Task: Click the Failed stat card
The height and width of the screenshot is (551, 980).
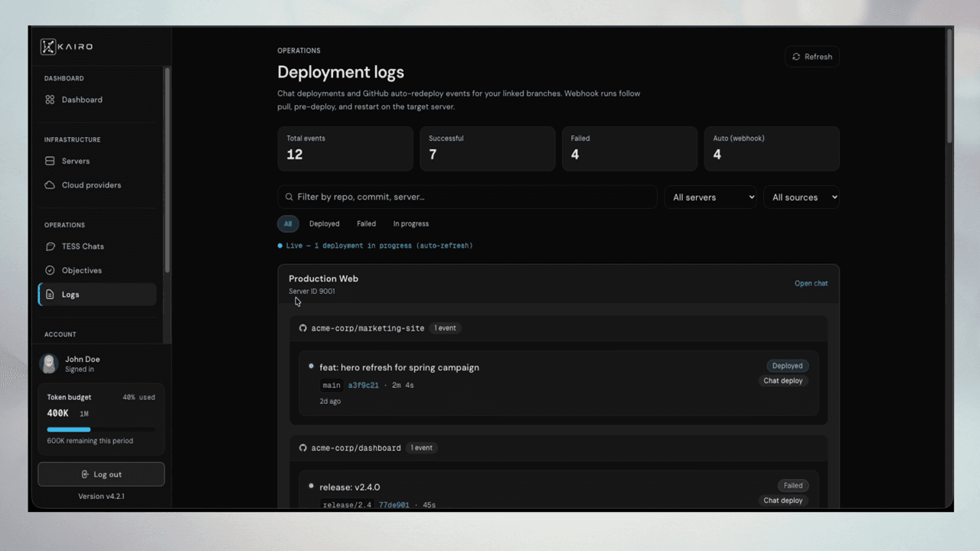Action: [630, 148]
